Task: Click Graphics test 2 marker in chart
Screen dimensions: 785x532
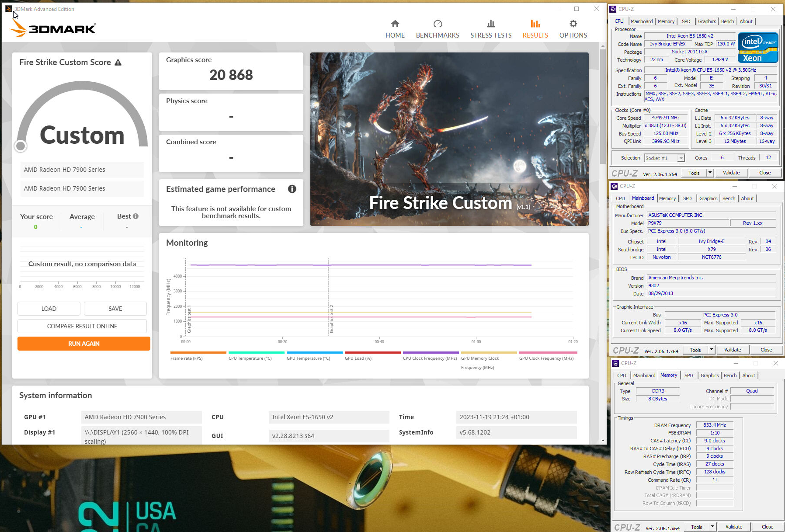Action: tap(331, 319)
